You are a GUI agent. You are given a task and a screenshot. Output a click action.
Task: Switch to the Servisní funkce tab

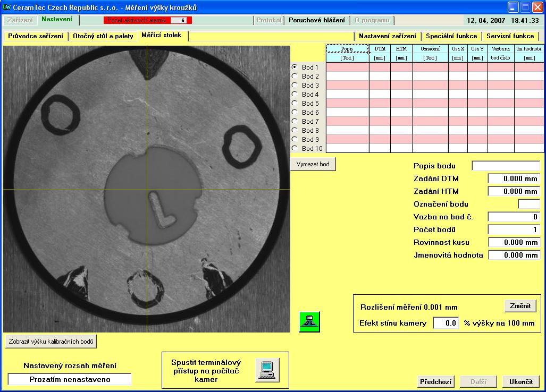(x=510, y=36)
